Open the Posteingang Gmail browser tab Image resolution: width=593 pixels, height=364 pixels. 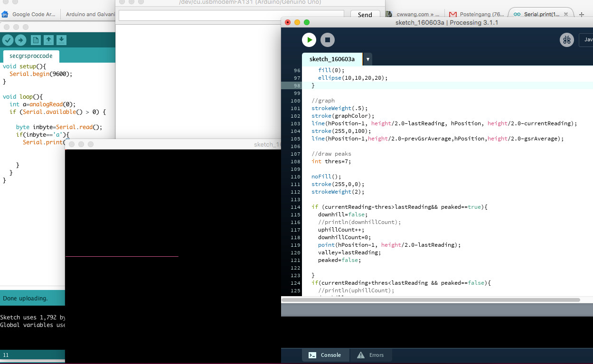click(x=477, y=14)
